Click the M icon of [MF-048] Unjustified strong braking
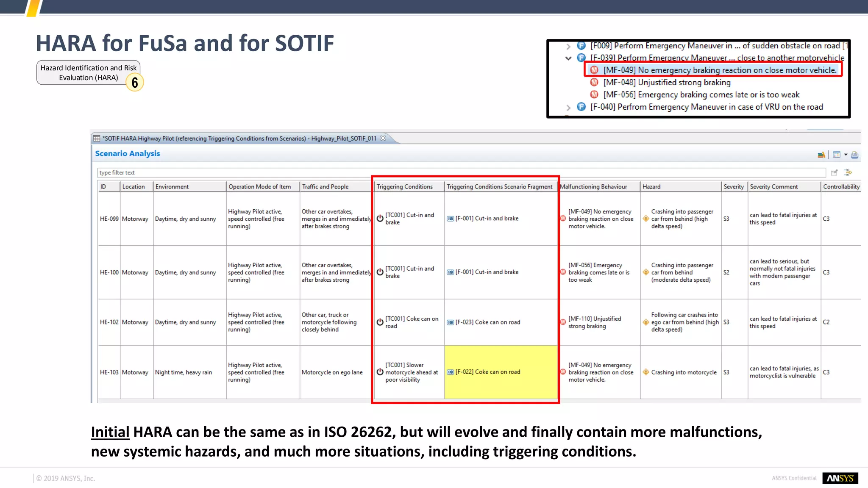Viewport: 868px width, 488px height. [594, 82]
